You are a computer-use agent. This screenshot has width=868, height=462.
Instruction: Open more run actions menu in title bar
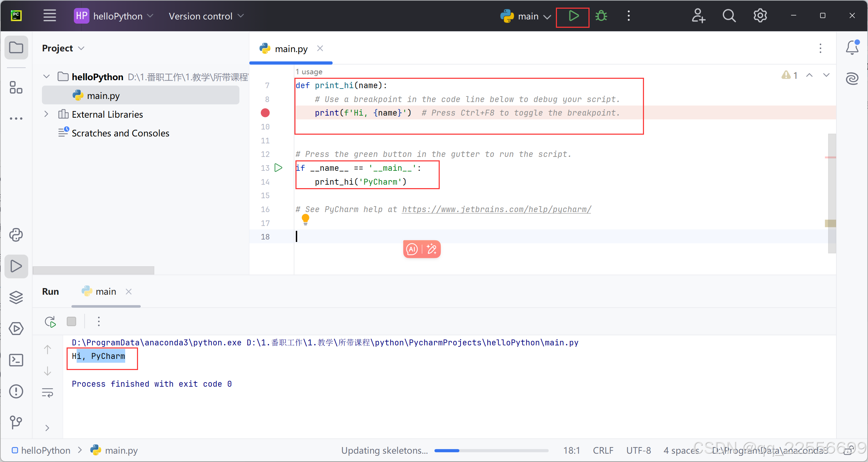[629, 16]
